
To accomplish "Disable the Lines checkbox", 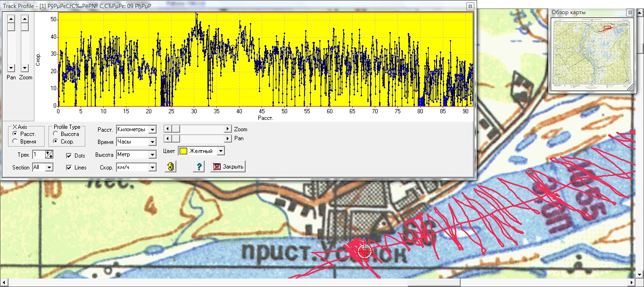I will (69, 168).
